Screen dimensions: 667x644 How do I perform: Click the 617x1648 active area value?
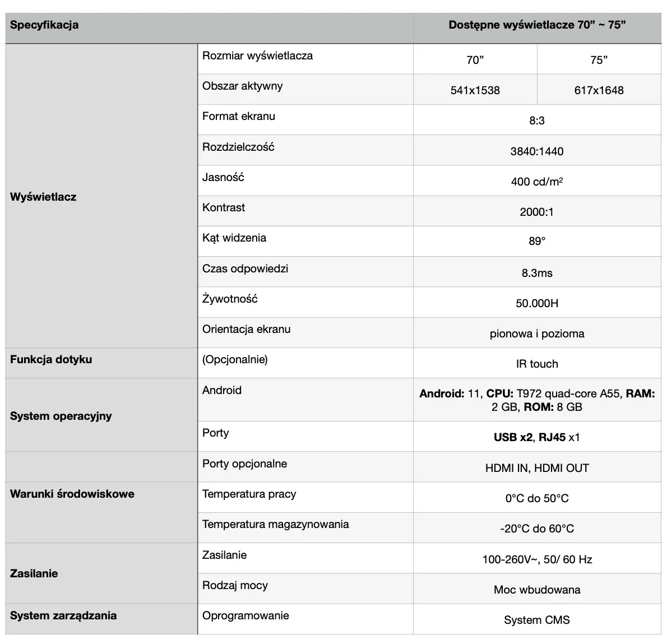point(599,90)
